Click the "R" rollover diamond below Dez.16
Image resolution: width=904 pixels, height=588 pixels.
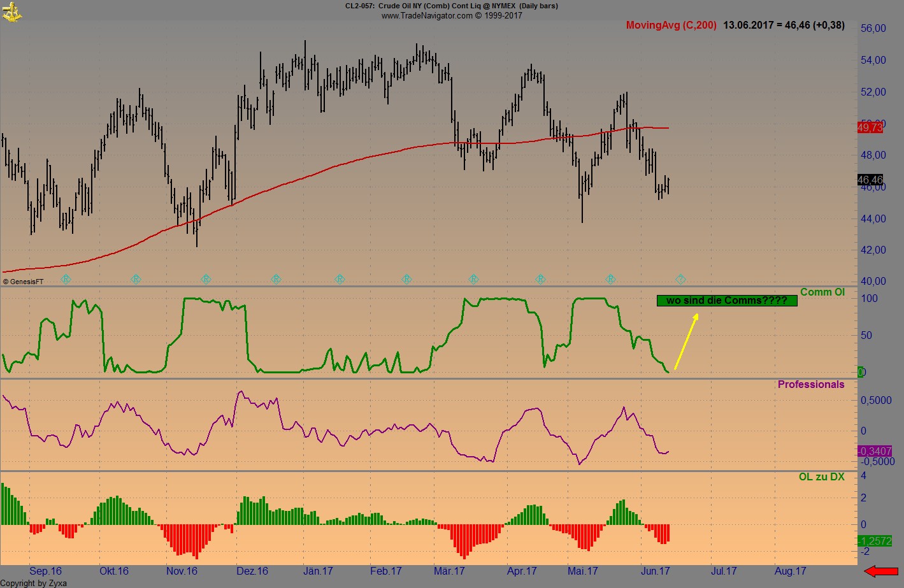click(x=275, y=279)
